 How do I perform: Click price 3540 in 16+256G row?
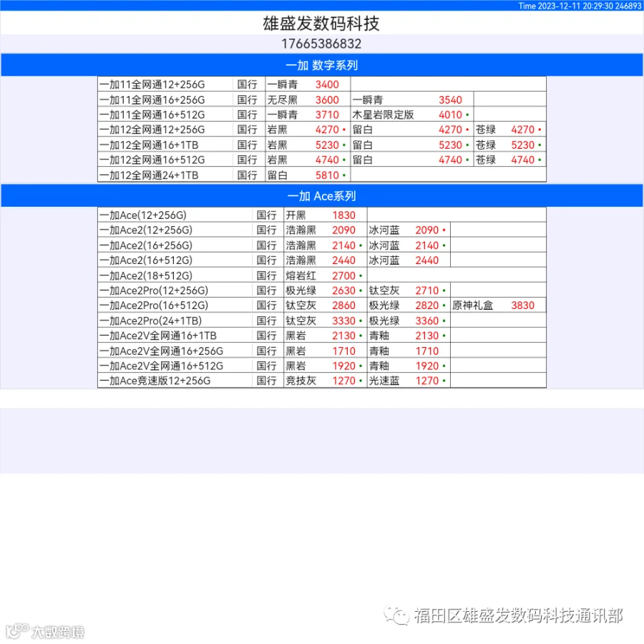pyautogui.click(x=450, y=99)
